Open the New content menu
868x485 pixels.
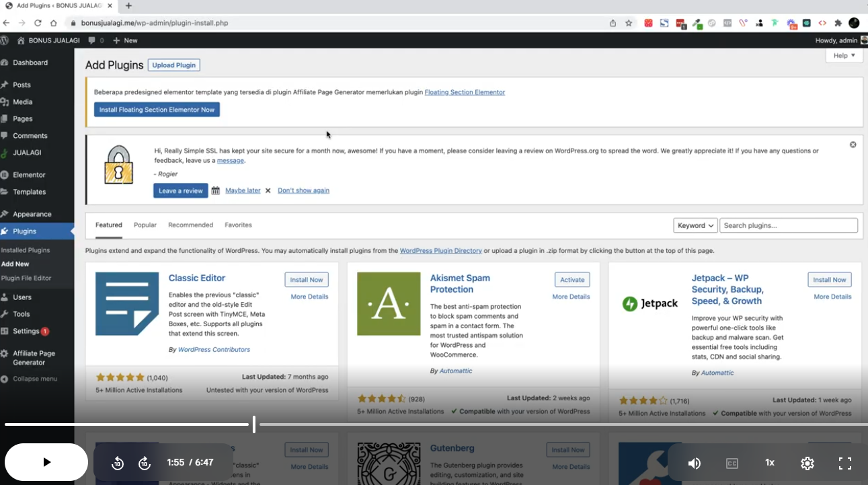pos(125,40)
